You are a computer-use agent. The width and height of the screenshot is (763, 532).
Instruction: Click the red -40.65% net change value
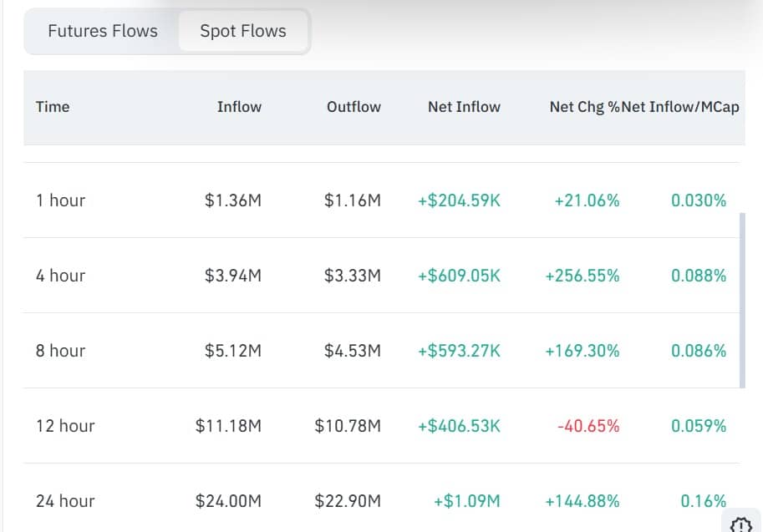tap(588, 426)
